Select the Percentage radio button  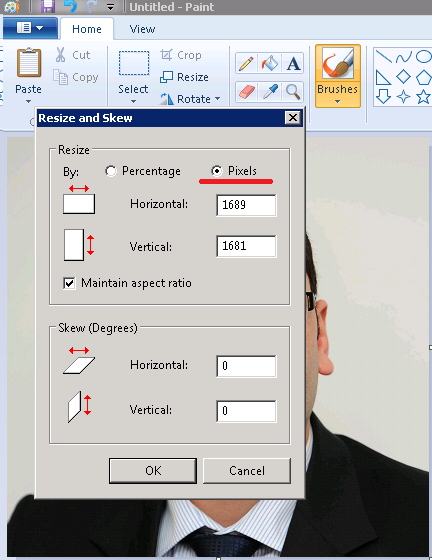[111, 171]
